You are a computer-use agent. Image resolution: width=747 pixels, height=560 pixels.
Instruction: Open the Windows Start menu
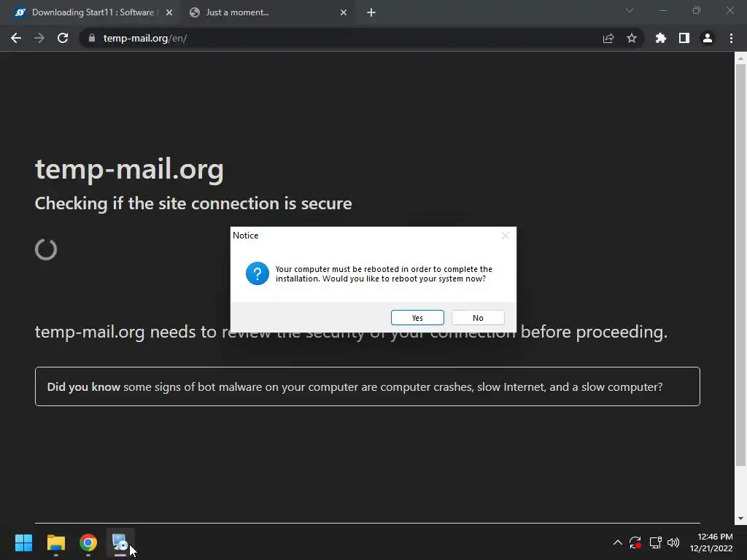23,542
